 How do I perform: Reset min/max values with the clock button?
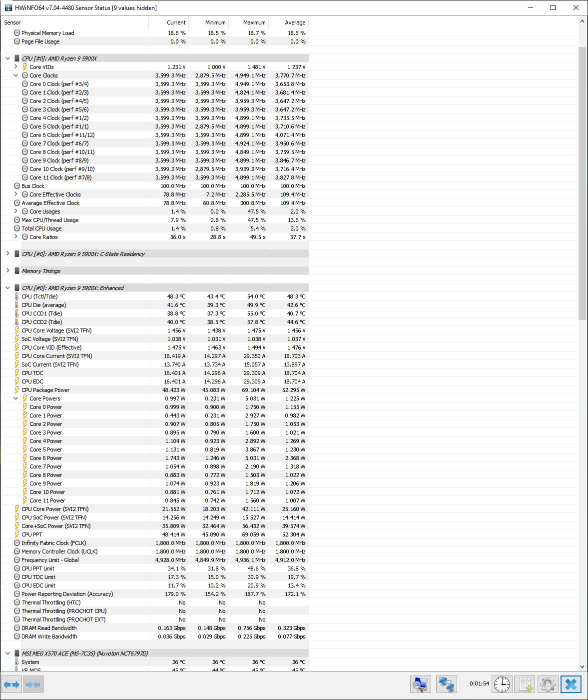[502, 684]
